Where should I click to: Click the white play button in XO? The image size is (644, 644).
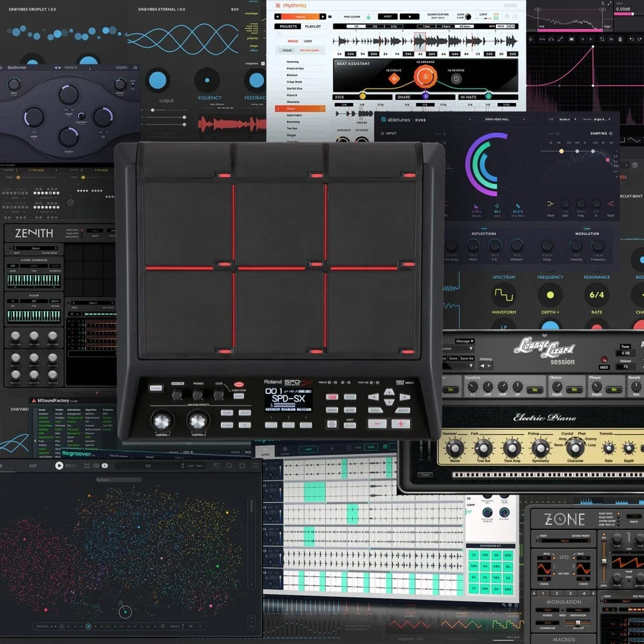coord(59,466)
